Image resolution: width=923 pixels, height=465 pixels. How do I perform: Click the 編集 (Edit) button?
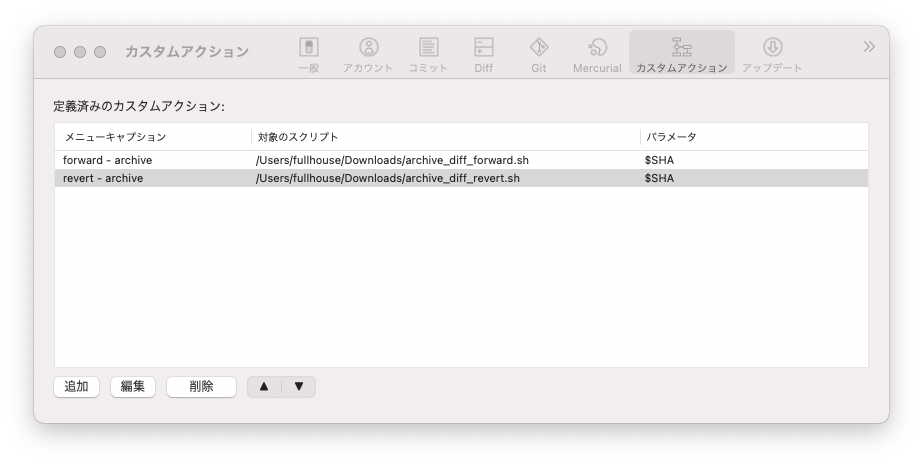[133, 387]
